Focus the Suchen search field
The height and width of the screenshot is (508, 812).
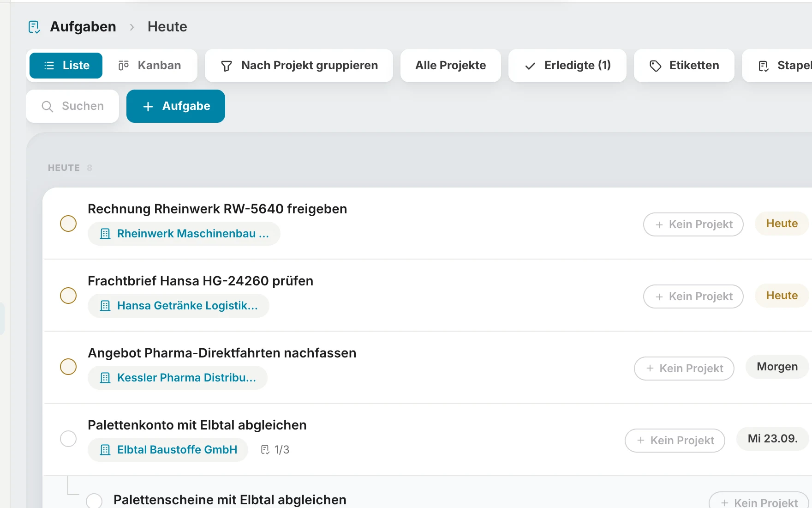tap(72, 106)
